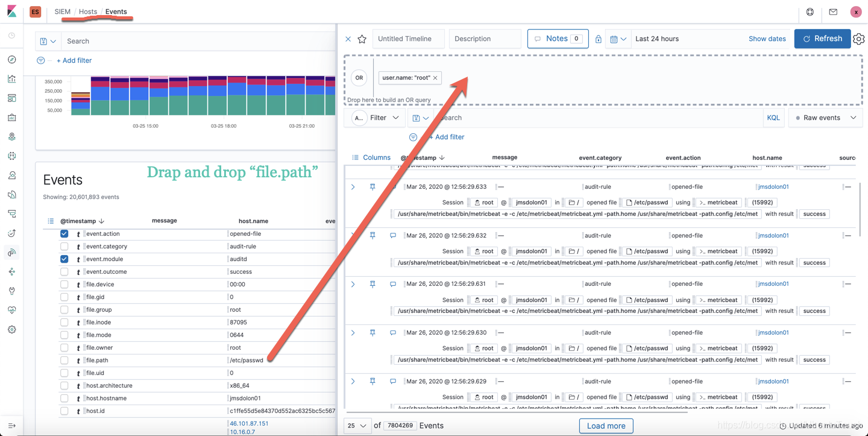Open the Recently viewed clock icon
The width and height of the screenshot is (868, 436).
[11, 36]
